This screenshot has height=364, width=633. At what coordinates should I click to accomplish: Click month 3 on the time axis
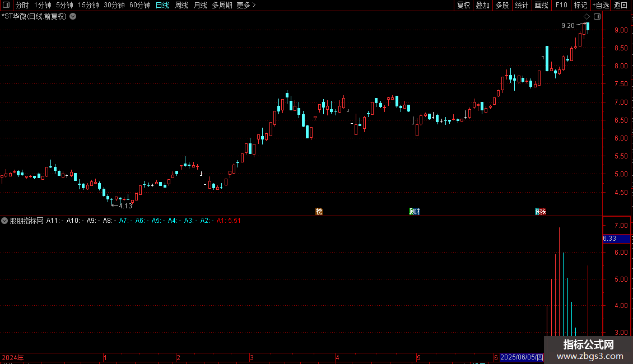tap(252, 357)
